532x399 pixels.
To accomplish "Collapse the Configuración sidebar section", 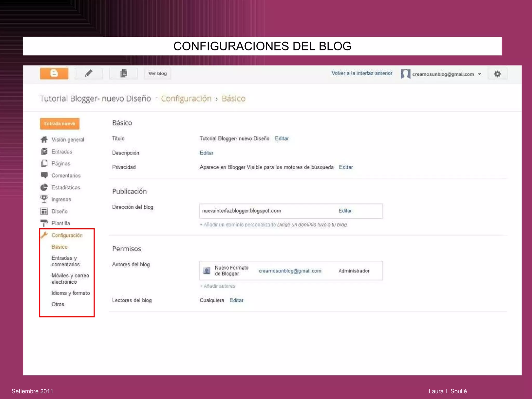I will (x=67, y=235).
